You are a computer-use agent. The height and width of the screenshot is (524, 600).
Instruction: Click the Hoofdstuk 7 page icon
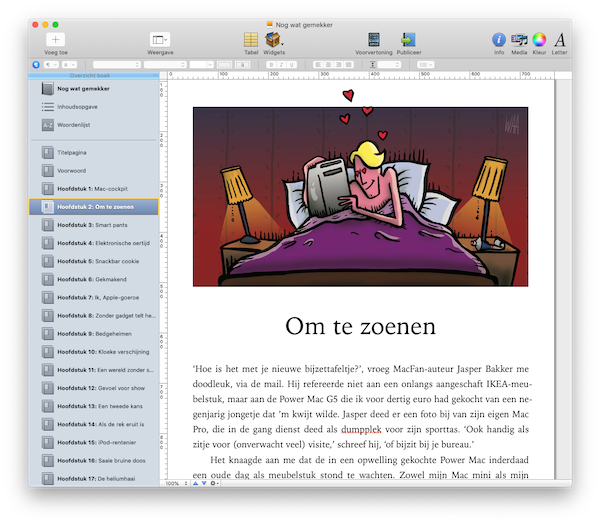pyautogui.click(x=48, y=297)
